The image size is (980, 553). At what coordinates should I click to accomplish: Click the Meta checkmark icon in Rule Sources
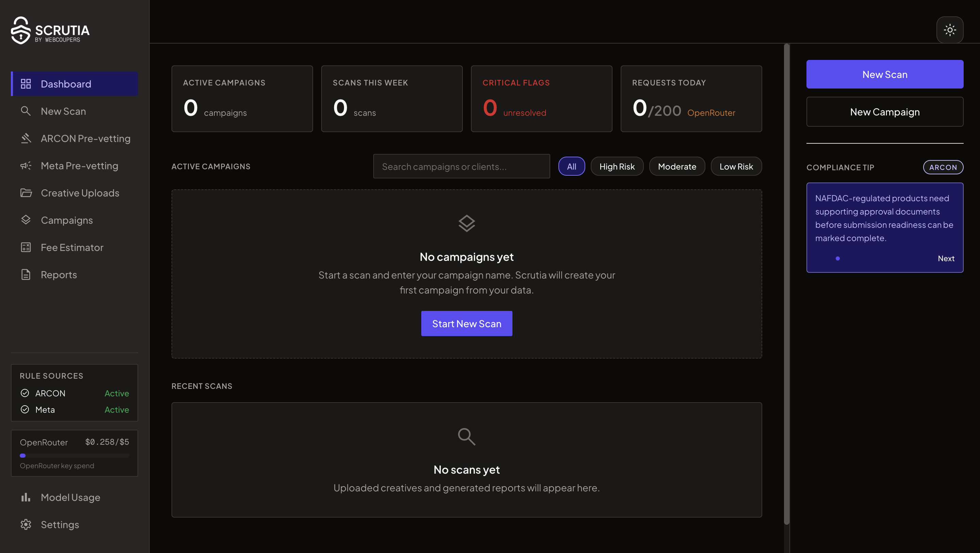pyautogui.click(x=25, y=410)
